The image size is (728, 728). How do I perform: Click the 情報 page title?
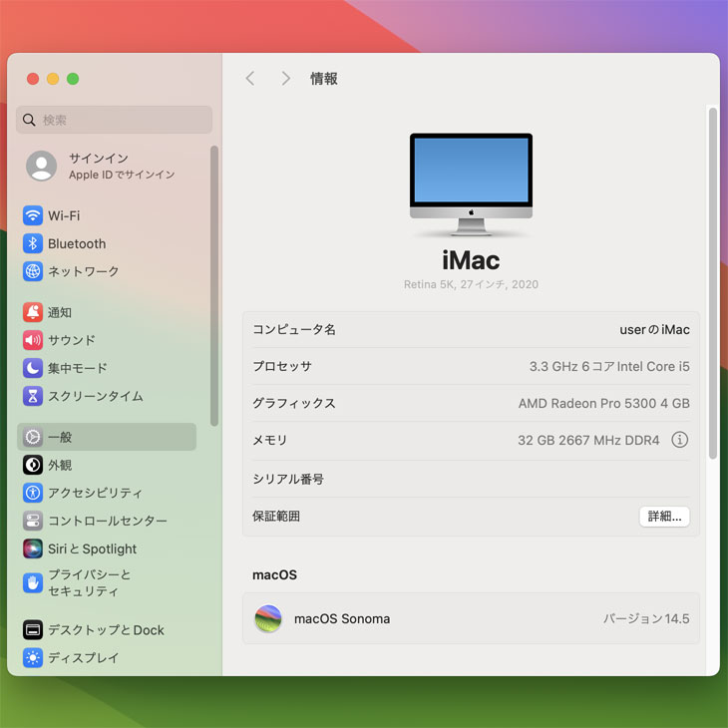point(323,79)
